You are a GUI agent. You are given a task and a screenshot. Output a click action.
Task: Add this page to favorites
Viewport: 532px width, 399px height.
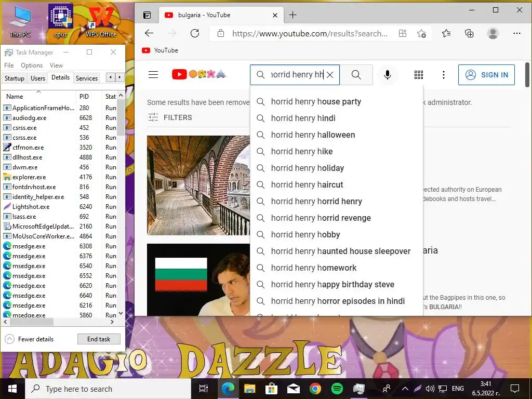pos(421,33)
